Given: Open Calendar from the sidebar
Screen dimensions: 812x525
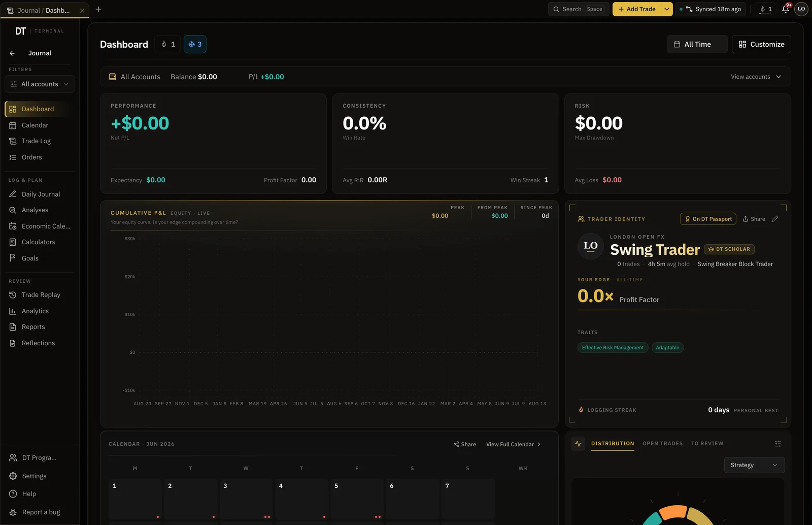Looking at the screenshot, I should (40, 125).
